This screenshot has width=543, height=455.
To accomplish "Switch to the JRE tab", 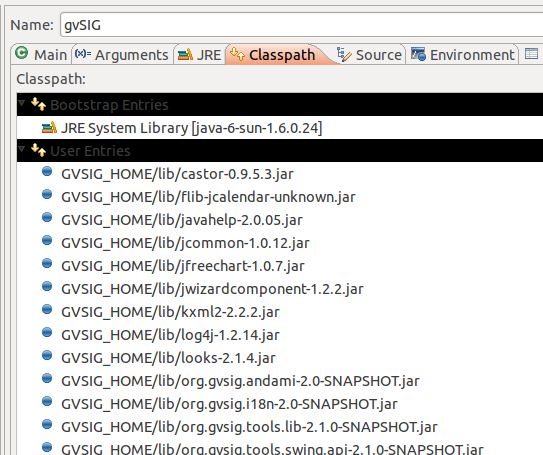I will [199, 54].
